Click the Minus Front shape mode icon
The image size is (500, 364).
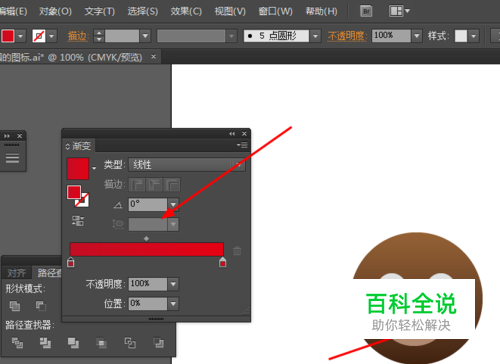41,306
